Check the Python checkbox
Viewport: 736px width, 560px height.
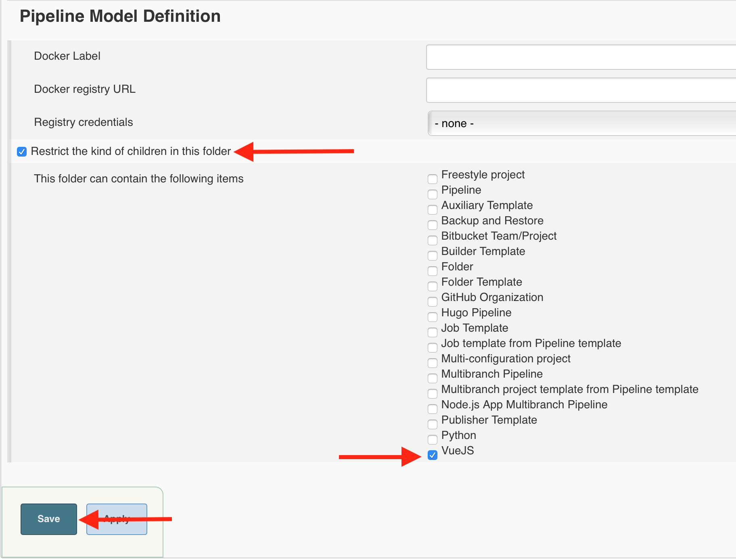click(x=433, y=439)
